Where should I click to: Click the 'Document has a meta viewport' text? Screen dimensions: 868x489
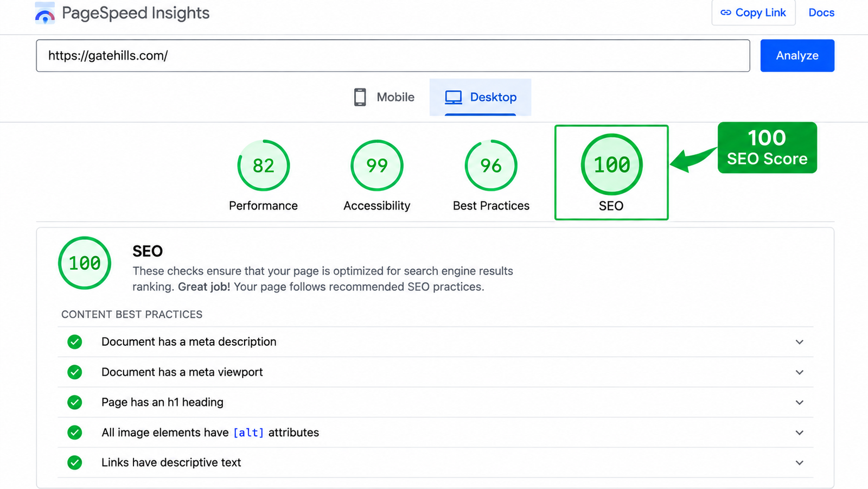click(182, 372)
